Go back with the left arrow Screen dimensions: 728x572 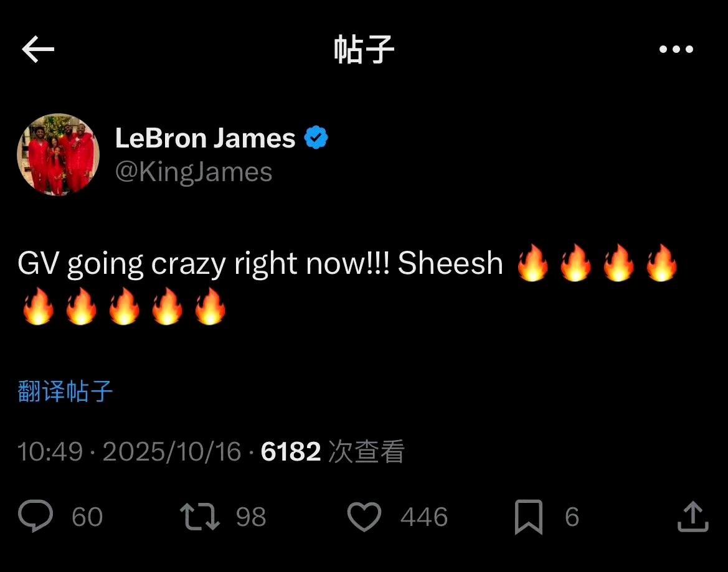38,49
